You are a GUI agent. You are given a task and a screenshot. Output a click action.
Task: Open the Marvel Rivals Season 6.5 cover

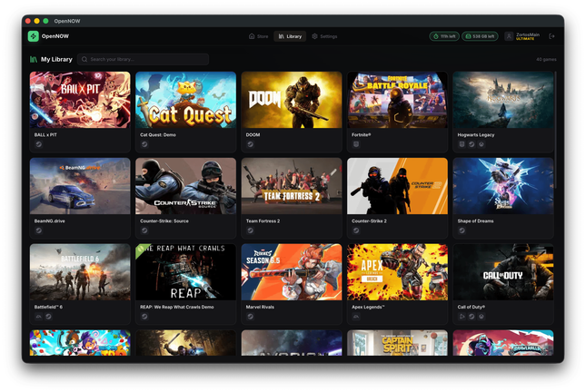click(x=292, y=272)
